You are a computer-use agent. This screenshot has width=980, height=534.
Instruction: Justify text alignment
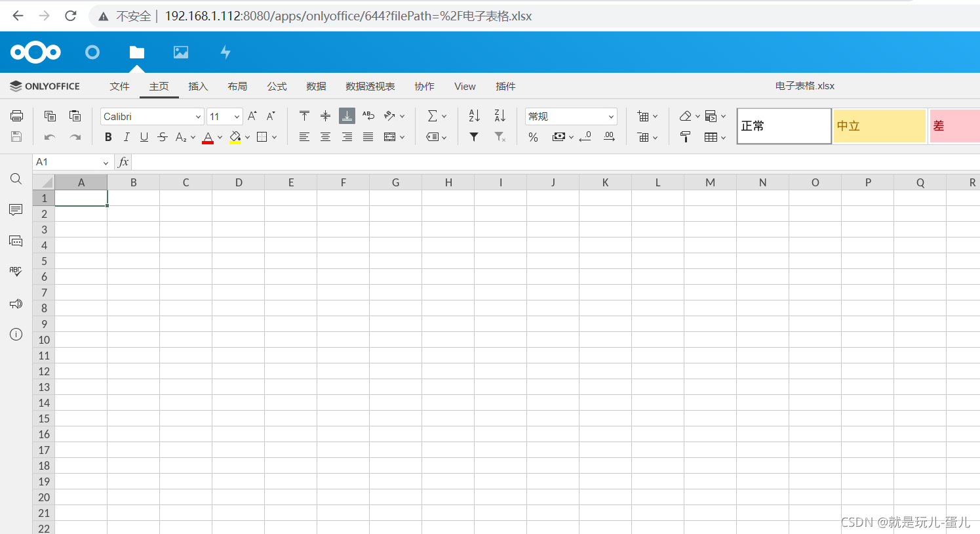[368, 137]
